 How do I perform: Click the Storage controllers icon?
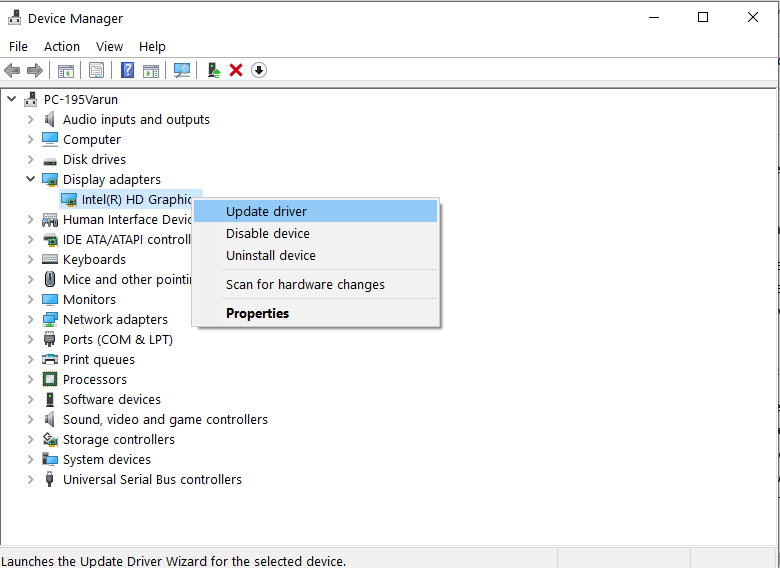coord(50,439)
